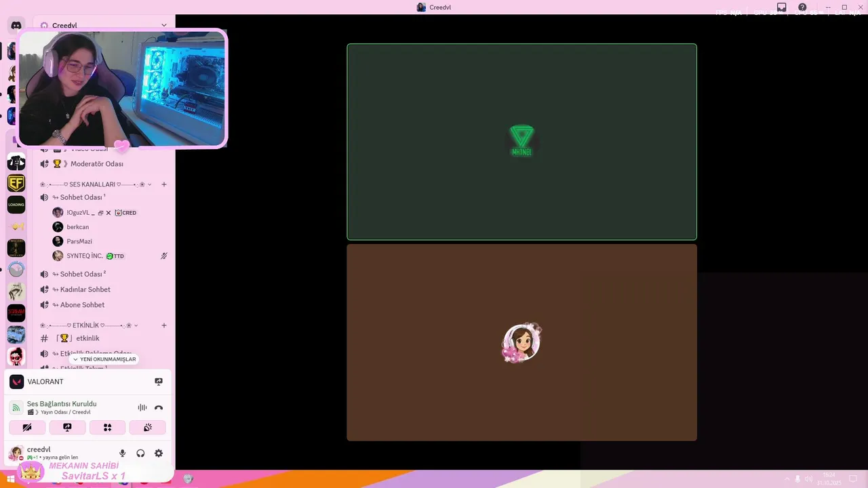
Task: Open the Discord help icon
Action: coord(802,7)
